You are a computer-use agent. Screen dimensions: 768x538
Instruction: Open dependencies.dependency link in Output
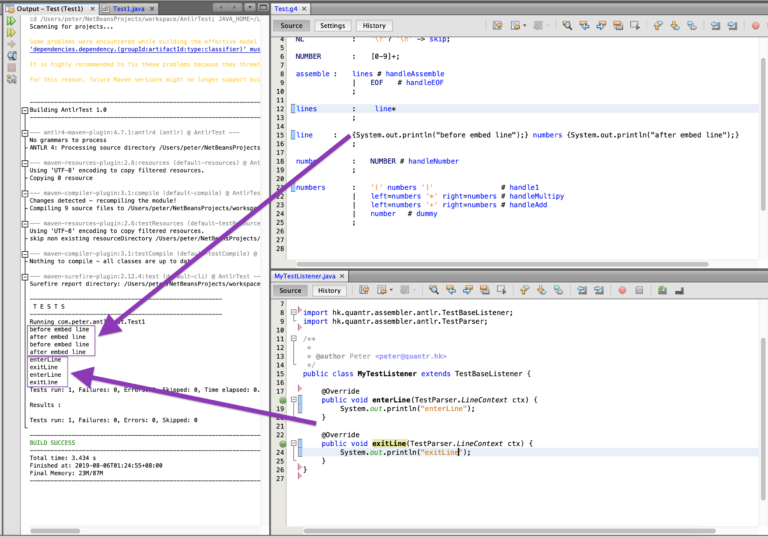coord(144,49)
